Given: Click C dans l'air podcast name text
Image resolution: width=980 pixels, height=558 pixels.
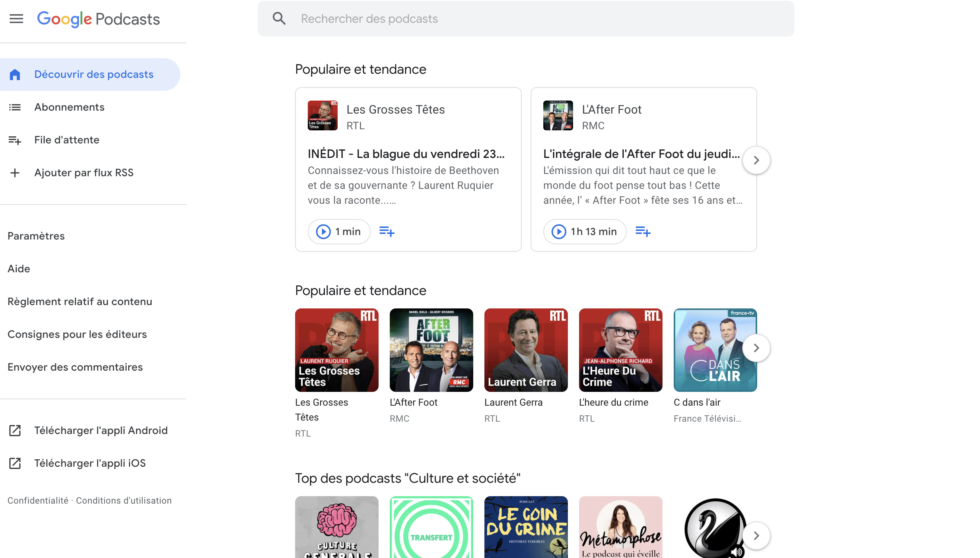Looking at the screenshot, I should click(x=697, y=402).
